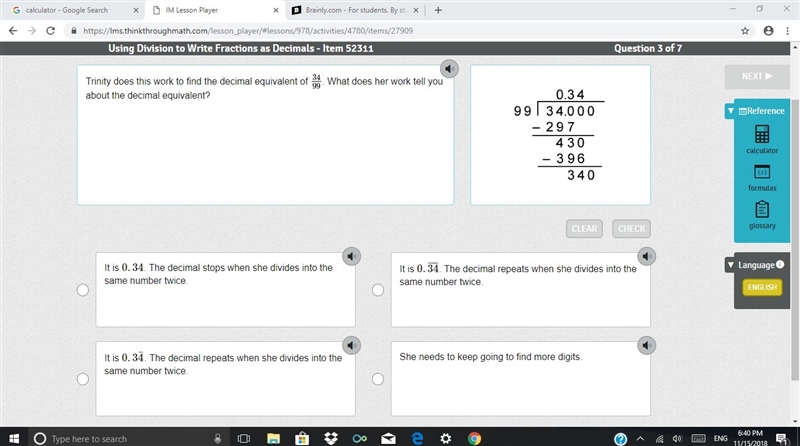Open the volume control in the tray
Image resolution: width=800 pixels, height=446 pixels.
coord(677,438)
